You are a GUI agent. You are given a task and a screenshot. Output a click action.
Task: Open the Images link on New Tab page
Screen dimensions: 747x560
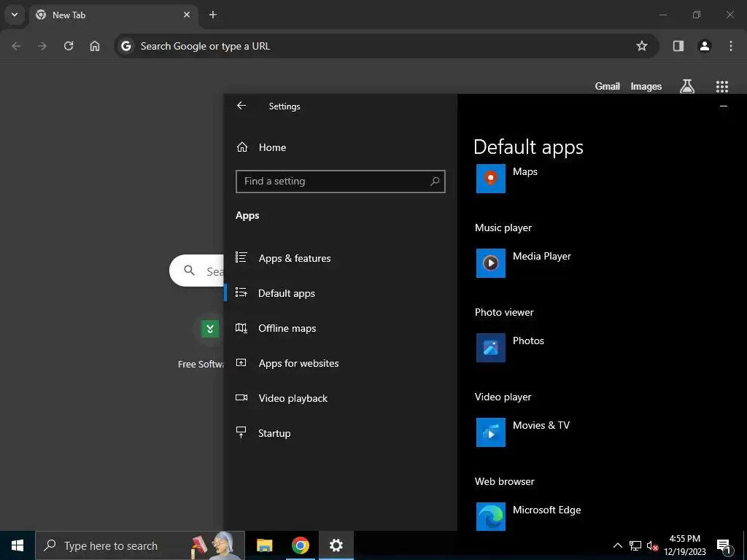[x=646, y=86]
